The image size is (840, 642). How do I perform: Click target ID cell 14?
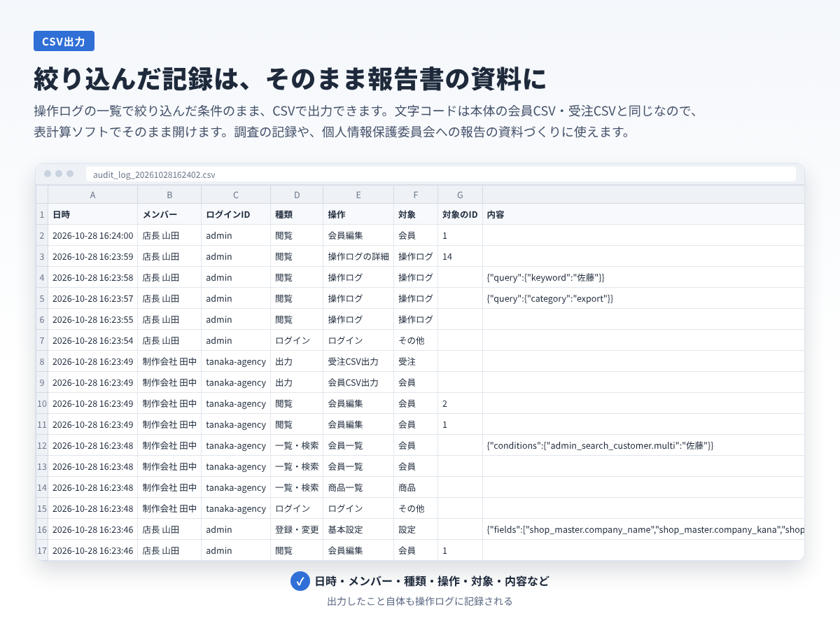pyautogui.click(x=460, y=256)
